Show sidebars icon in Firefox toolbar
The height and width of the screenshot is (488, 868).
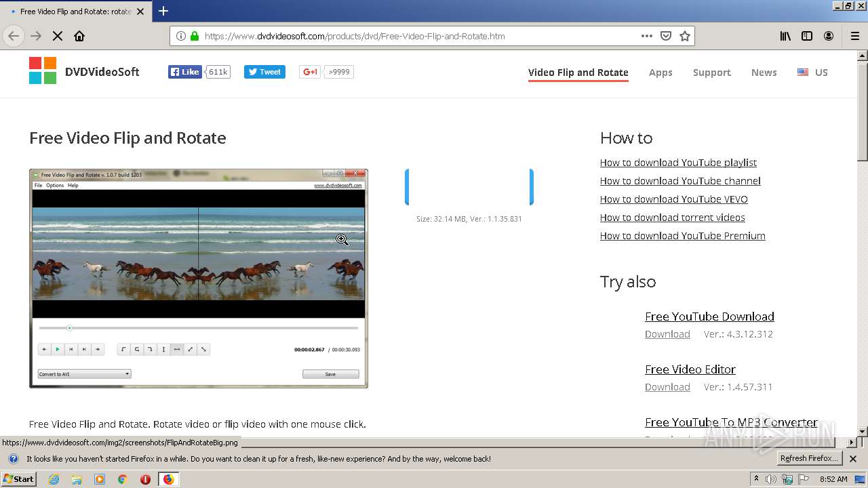point(807,36)
